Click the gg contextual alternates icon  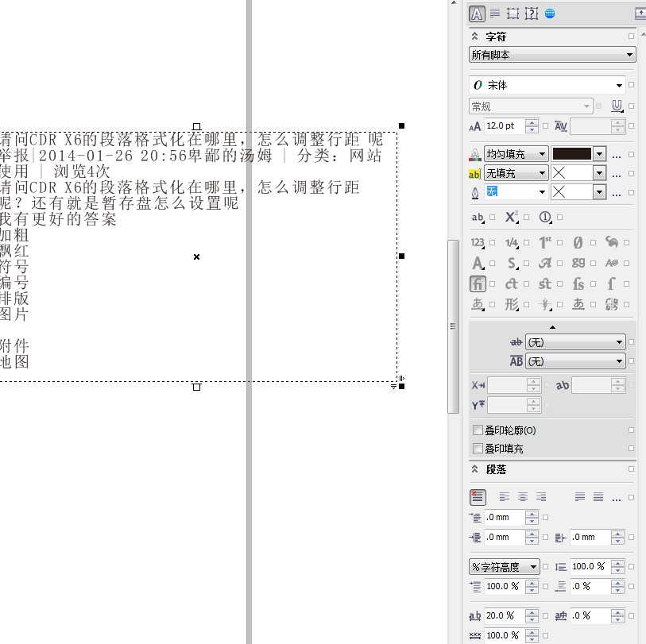[578, 263]
